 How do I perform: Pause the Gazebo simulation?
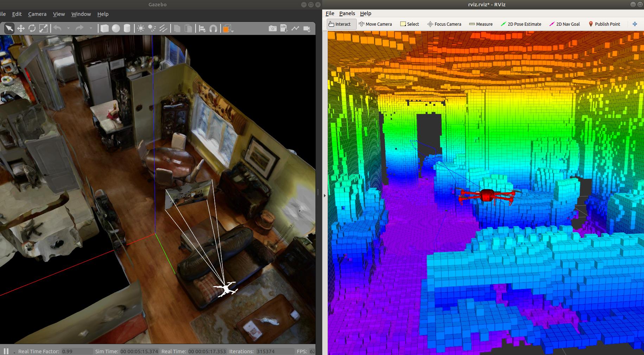pyautogui.click(x=6, y=351)
